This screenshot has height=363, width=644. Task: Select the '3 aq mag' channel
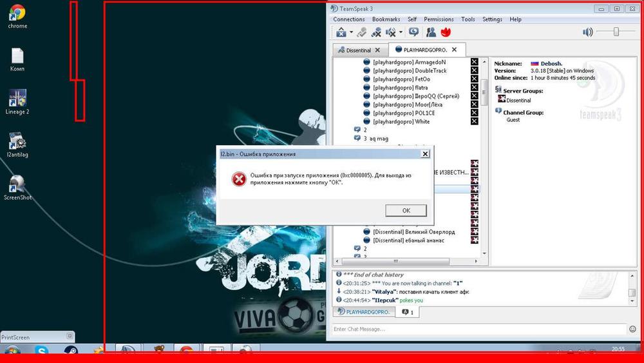[x=379, y=139]
